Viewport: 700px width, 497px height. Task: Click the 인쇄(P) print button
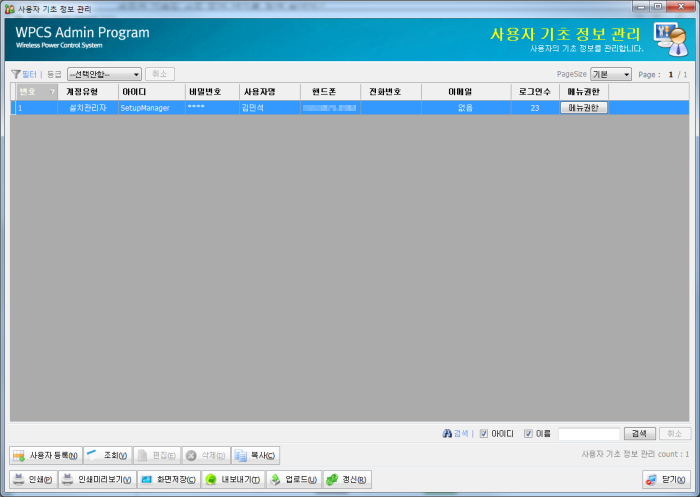click(33, 480)
